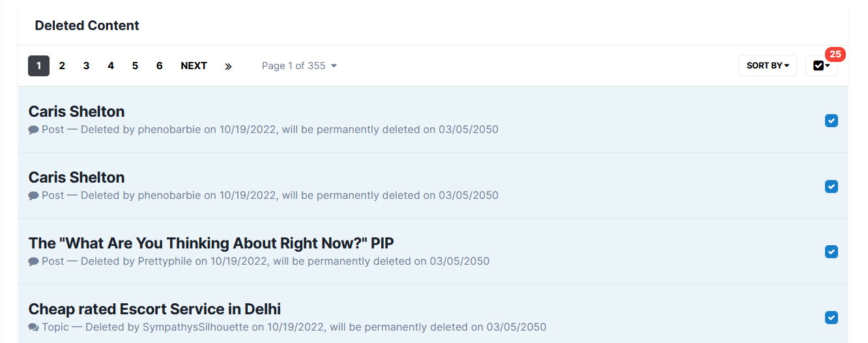Open the select-all checkbox dropdown menu
Screen dimensions: 868x343
[x=822, y=66]
